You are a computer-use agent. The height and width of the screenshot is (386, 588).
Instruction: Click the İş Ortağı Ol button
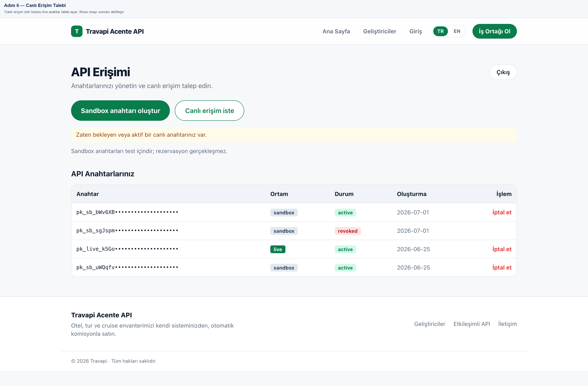[x=494, y=31]
